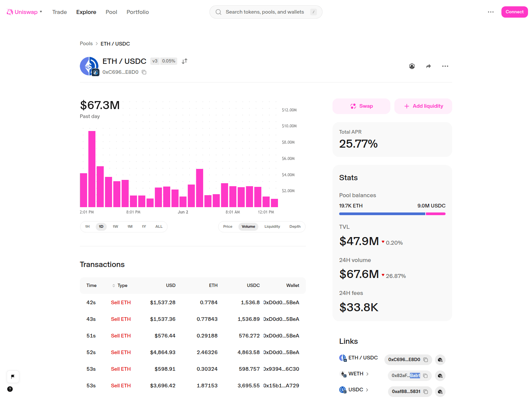Sort transactions by Type column
The image size is (532, 399).
(120, 286)
